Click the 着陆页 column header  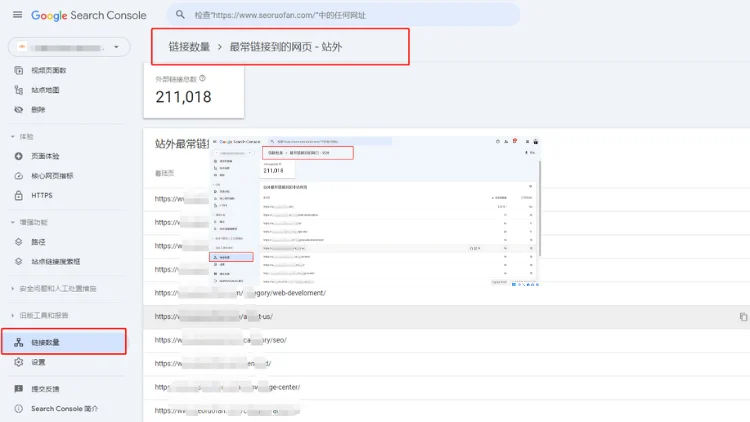[165, 173]
